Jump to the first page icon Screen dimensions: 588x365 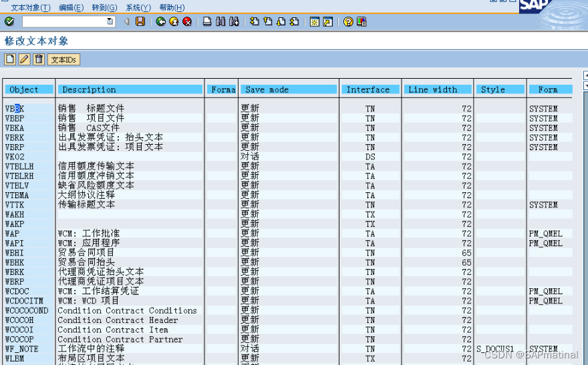255,22
